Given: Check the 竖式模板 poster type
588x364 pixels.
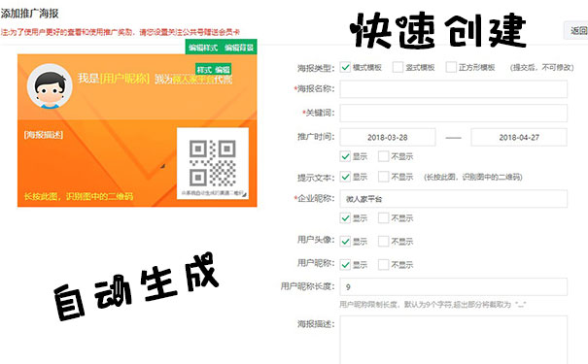Looking at the screenshot, I should [x=398, y=67].
